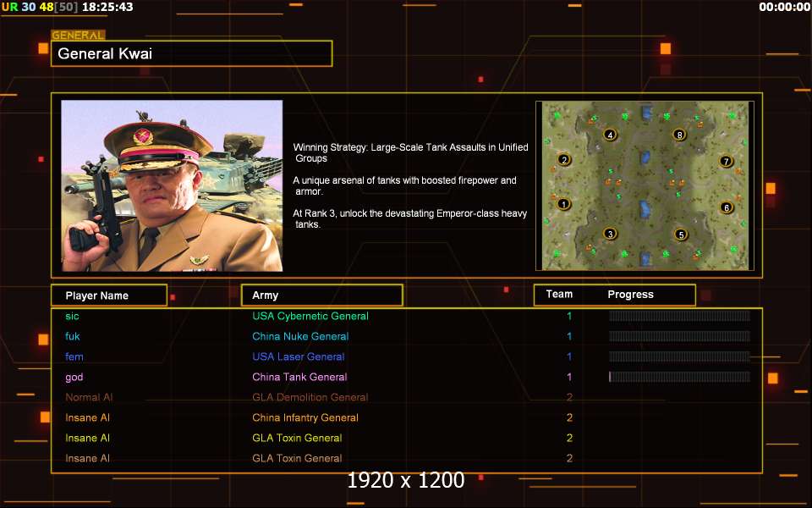
Task: Click team number 1 in fem row
Action: pos(569,356)
